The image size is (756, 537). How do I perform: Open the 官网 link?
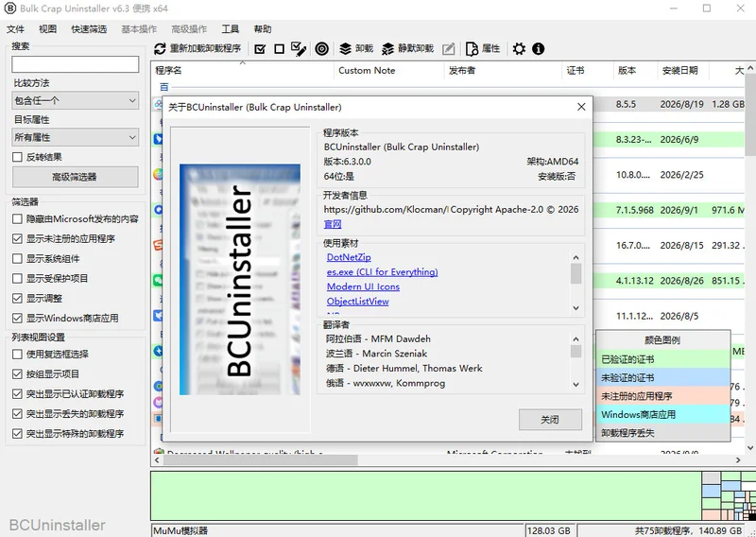pyautogui.click(x=333, y=224)
